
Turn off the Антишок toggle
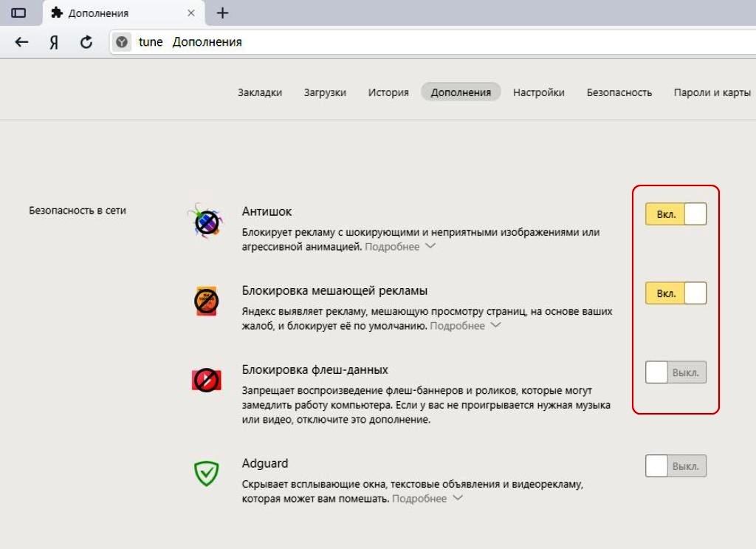[676, 214]
